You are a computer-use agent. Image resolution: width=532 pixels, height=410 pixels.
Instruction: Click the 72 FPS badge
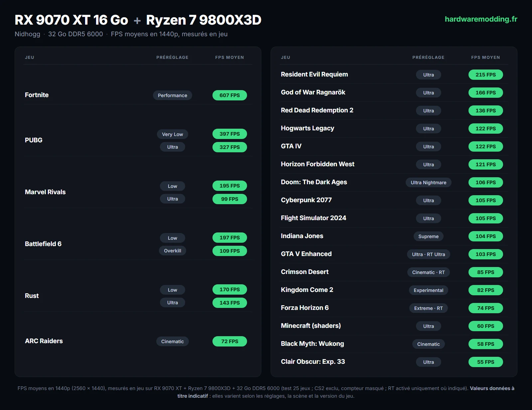[230, 342]
